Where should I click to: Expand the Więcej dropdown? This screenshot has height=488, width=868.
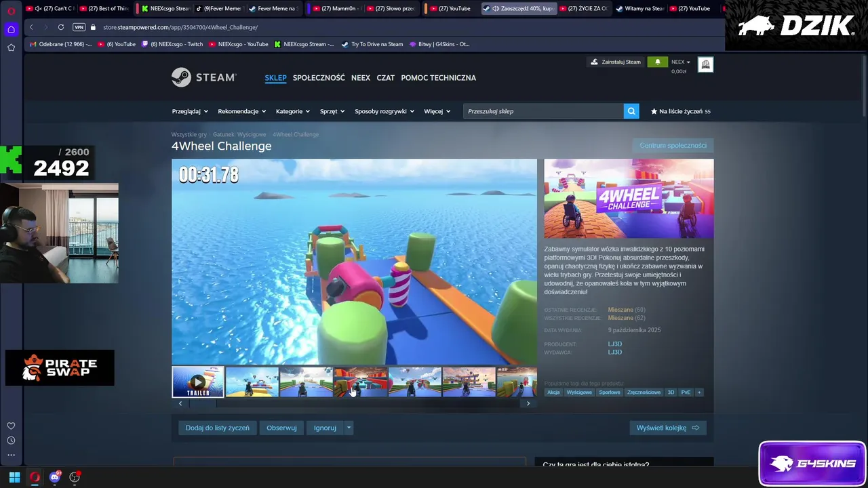point(437,111)
